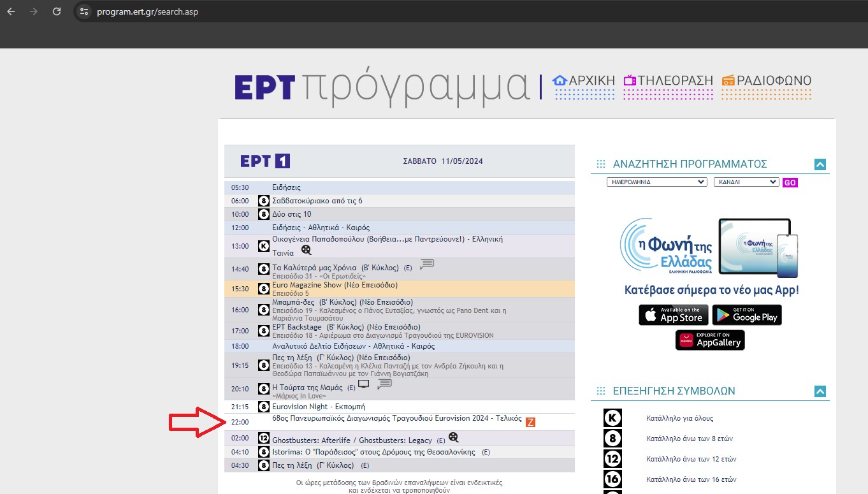This screenshot has width=868, height=494.
Task: Click subtitles icon on Τα Καλύτερά μας Χρόνια
Action: pyautogui.click(x=426, y=264)
